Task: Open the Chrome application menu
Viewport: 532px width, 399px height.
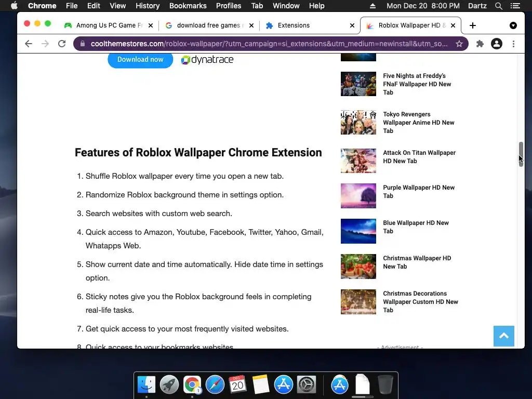Action: click(42, 6)
